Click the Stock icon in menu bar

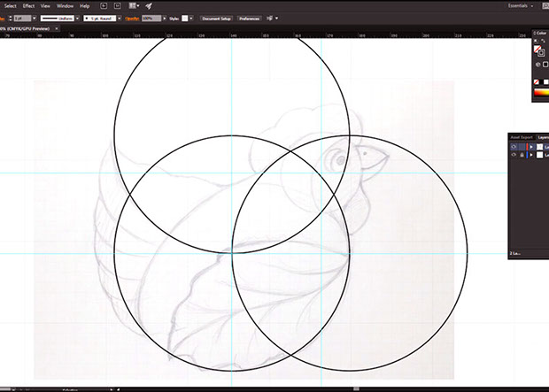tap(116, 5)
